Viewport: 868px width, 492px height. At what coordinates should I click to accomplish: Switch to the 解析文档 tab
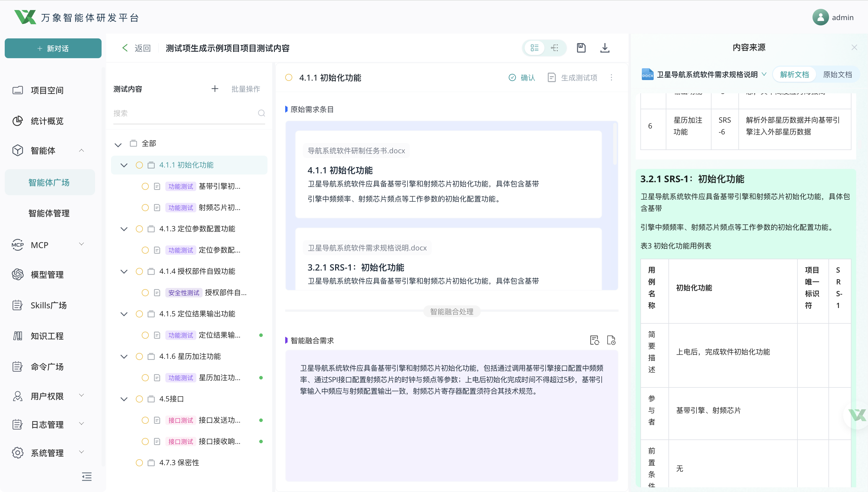794,74
